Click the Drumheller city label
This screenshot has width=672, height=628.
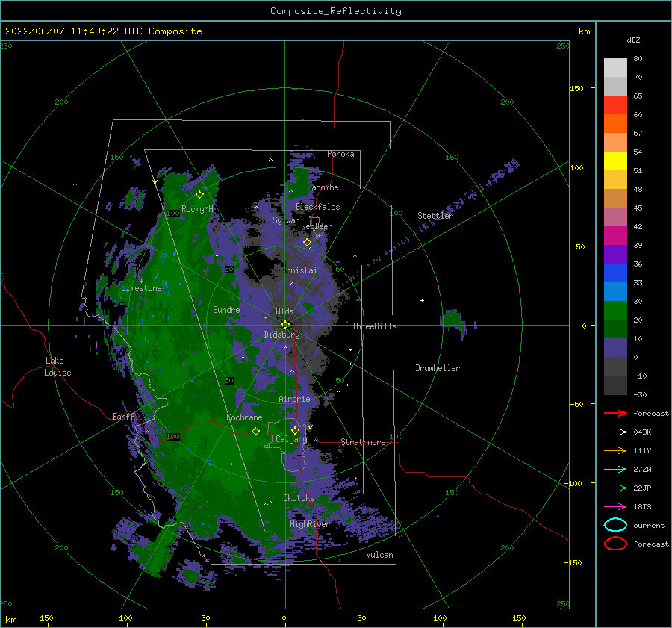[438, 368]
